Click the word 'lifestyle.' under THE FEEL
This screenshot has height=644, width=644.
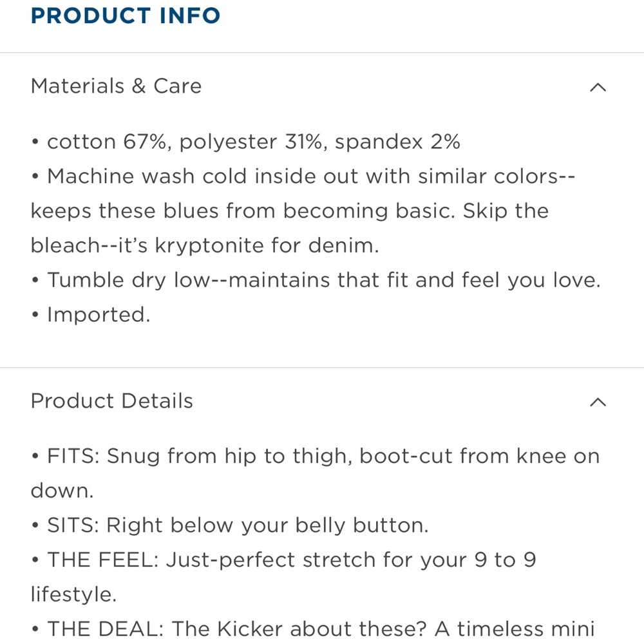[x=73, y=595]
